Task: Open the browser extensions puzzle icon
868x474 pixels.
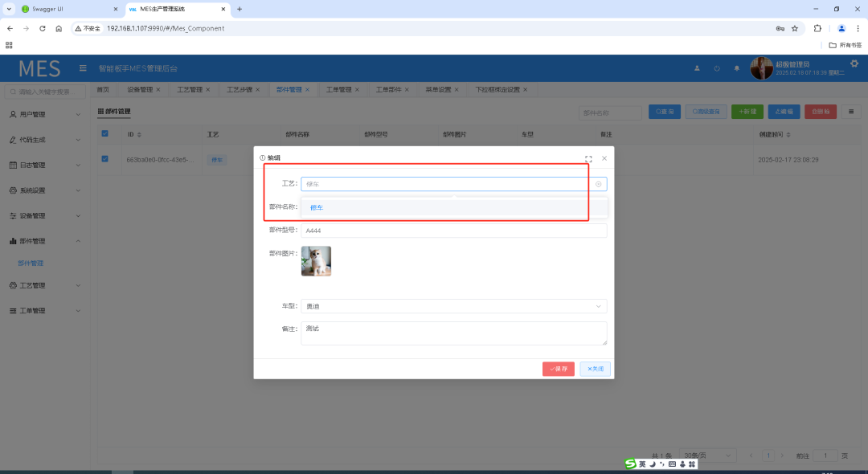Action: tap(818, 28)
